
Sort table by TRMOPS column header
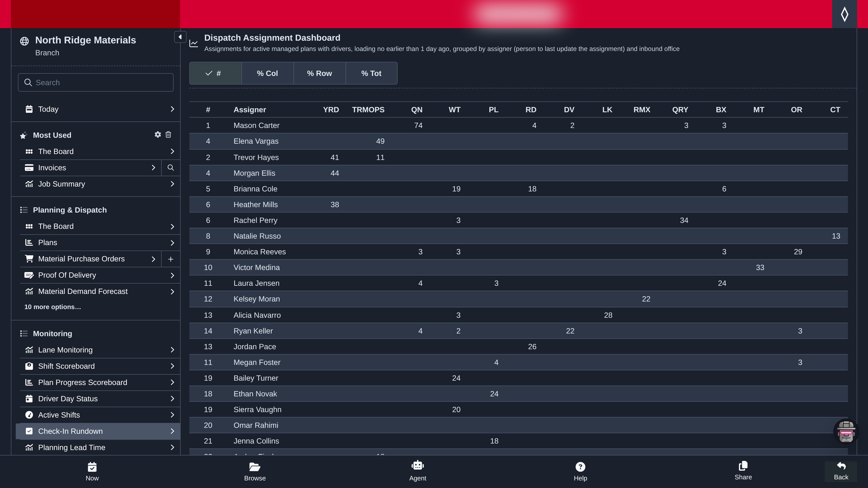click(x=368, y=110)
